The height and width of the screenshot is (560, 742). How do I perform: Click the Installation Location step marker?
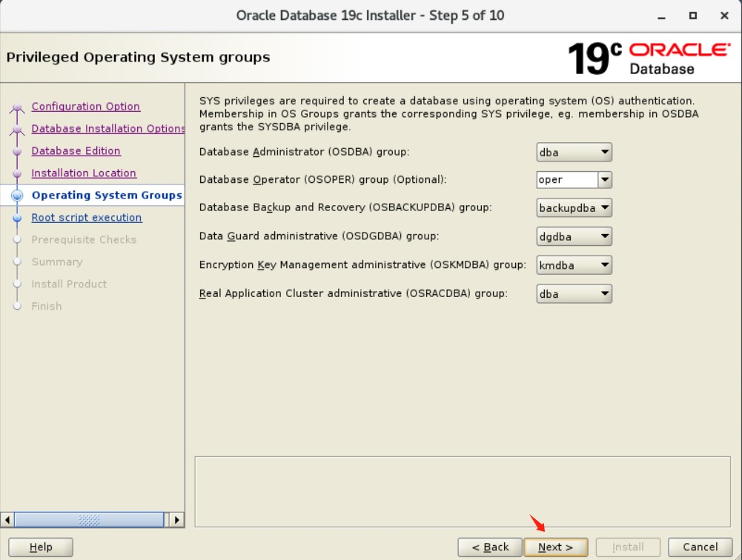coord(17,173)
